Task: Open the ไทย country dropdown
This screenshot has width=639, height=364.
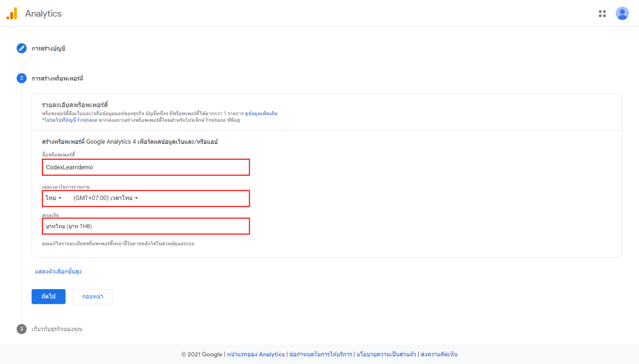Action: coord(53,198)
